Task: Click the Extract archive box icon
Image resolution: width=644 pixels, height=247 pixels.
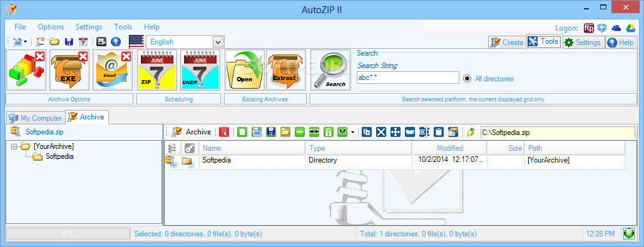Action: click(286, 70)
